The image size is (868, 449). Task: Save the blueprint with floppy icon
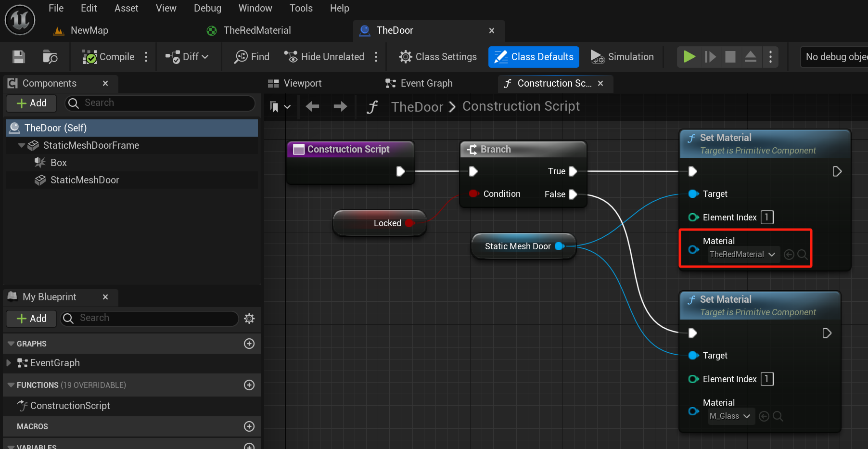19,57
